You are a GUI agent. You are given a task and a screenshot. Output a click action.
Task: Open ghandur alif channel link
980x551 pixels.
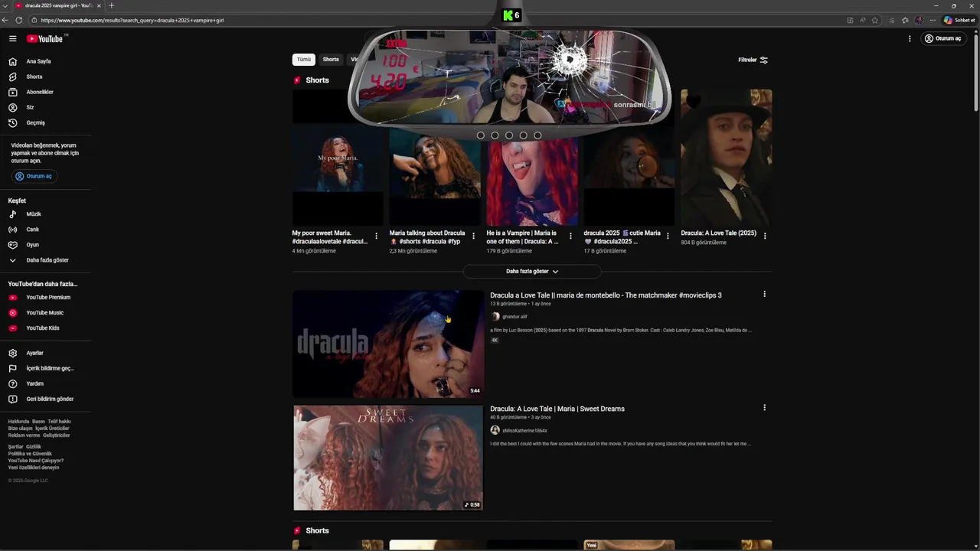click(x=514, y=317)
